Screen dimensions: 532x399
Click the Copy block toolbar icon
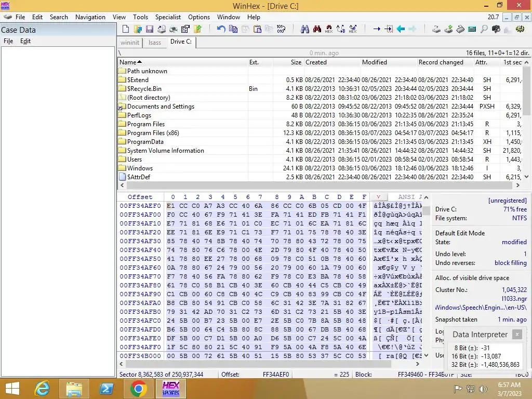(x=233, y=29)
